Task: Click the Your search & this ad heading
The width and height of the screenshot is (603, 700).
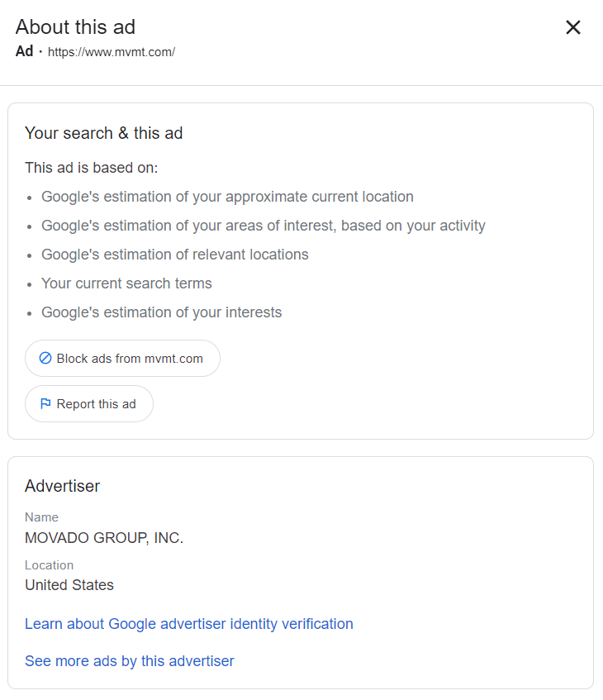Action: [x=103, y=133]
